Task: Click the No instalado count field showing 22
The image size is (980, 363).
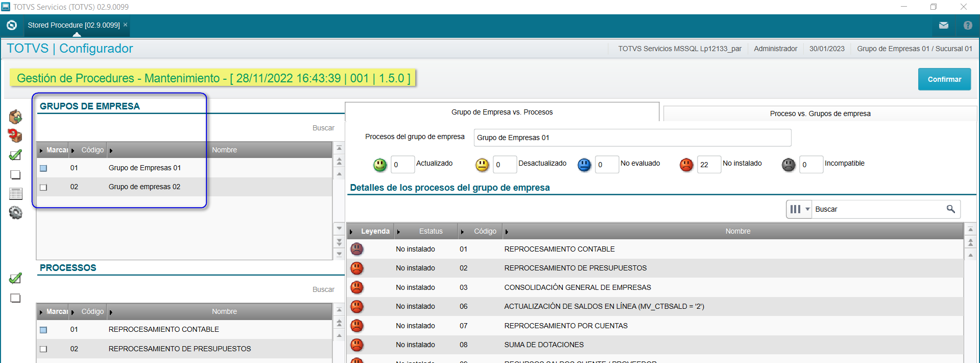Action: pos(709,165)
